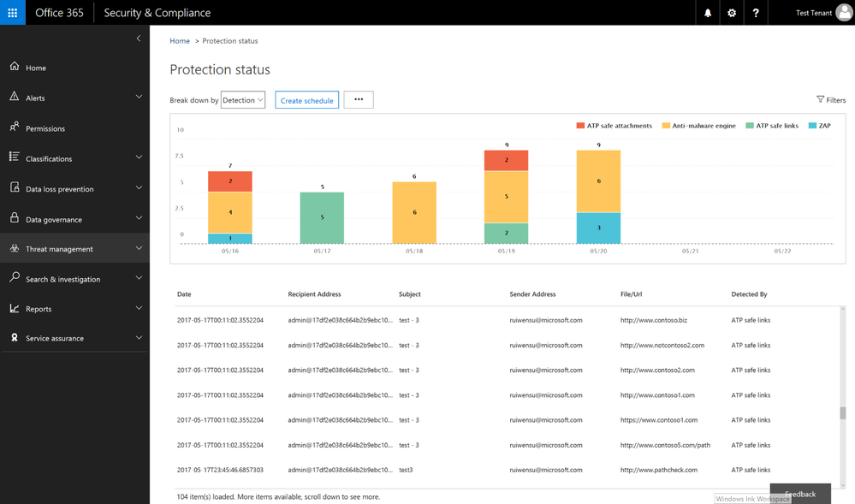855x504 pixels.
Task: Open the settings gear
Action: (732, 13)
